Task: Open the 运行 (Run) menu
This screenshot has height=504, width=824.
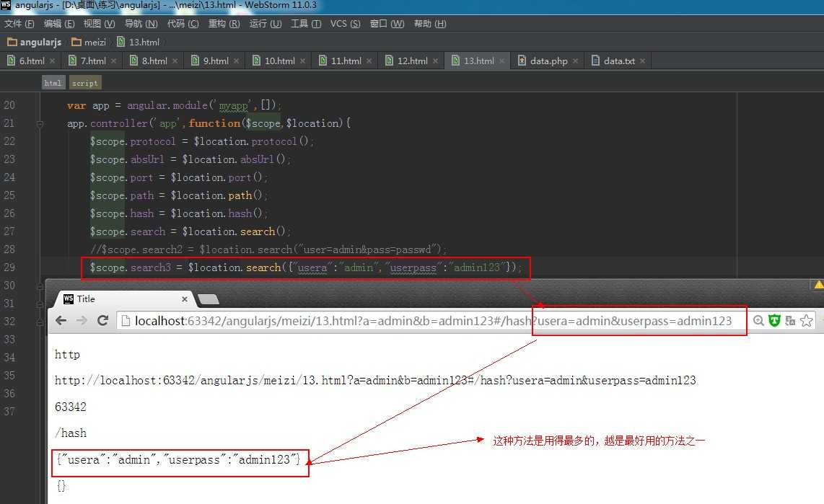Action: coord(266,24)
